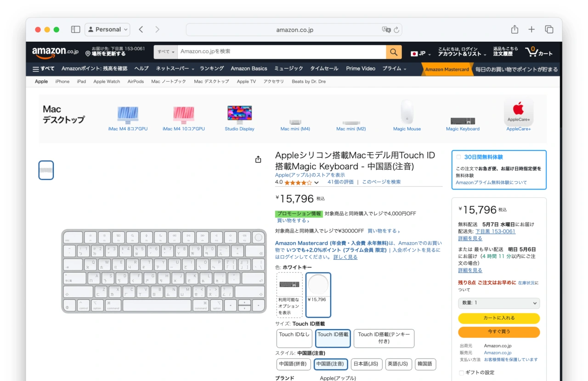Click share icon above product image
This screenshot has width=588, height=381.
pos(258,159)
